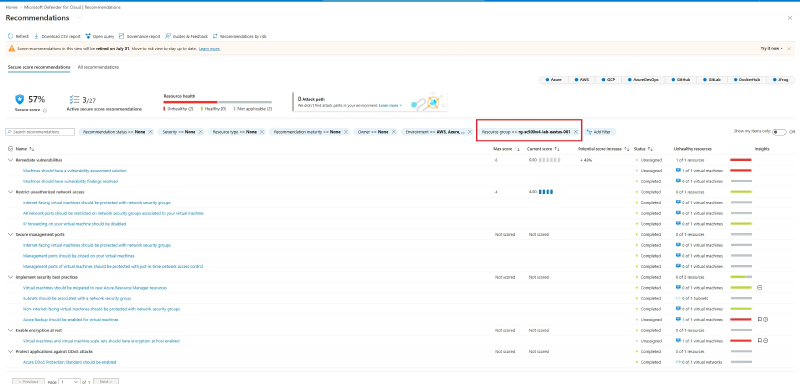800x384 pixels.
Task: Click the Search recommendations field
Action: point(40,132)
